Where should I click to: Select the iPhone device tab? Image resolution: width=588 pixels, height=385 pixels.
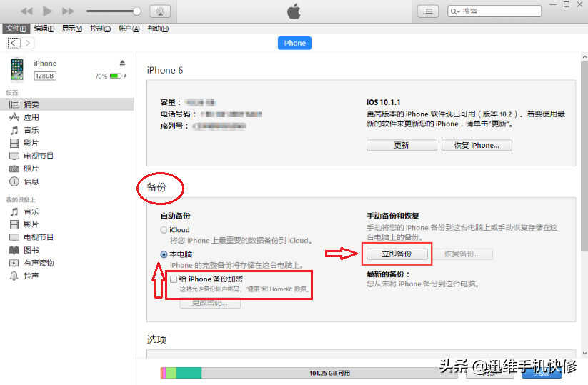click(294, 43)
